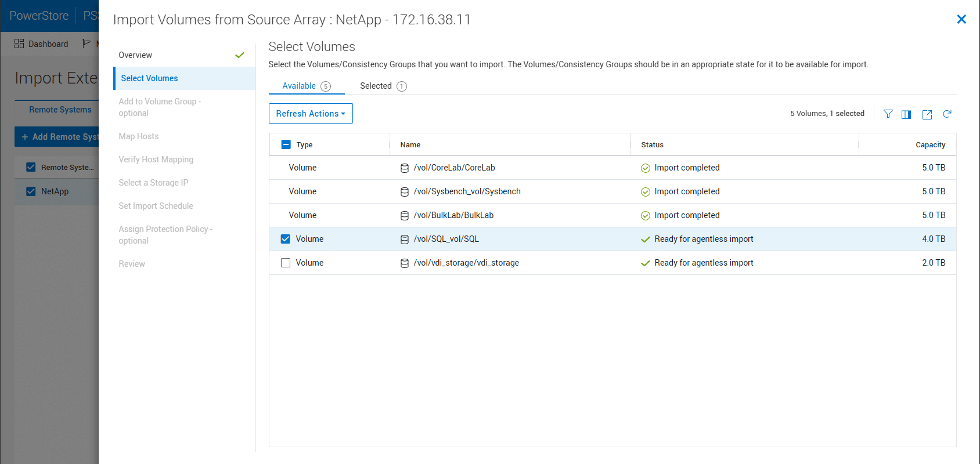Click the PowerStore logo text in background
Image resolution: width=980 pixels, height=464 pixels.
pyautogui.click(x=39, y=16)
